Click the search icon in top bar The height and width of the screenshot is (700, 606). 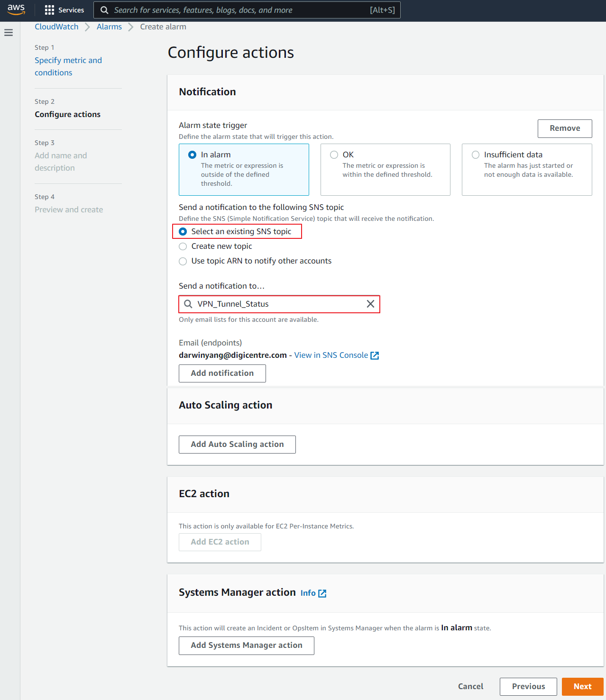[104, 10]
